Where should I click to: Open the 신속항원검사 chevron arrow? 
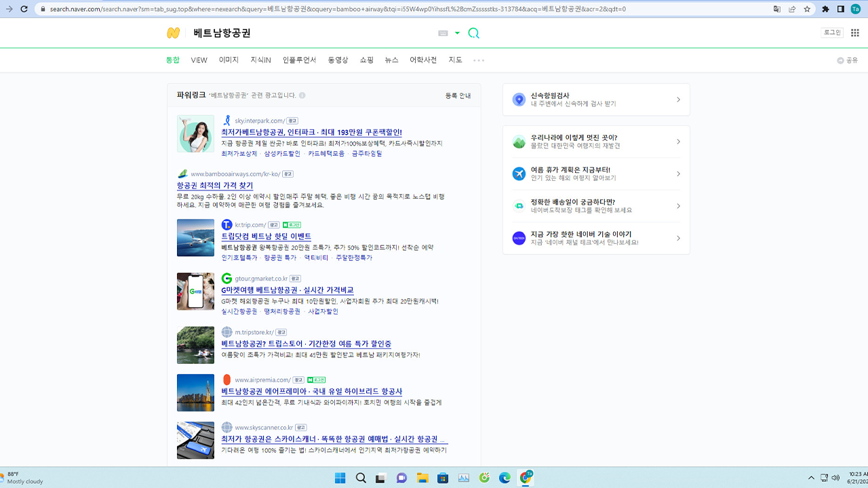(x=678, y=100)
